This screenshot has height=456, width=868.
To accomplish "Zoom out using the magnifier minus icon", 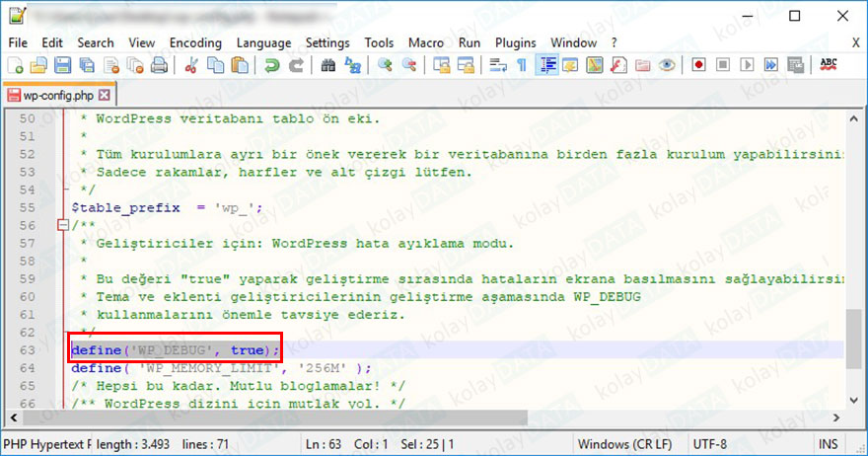I will pos(409,65).
